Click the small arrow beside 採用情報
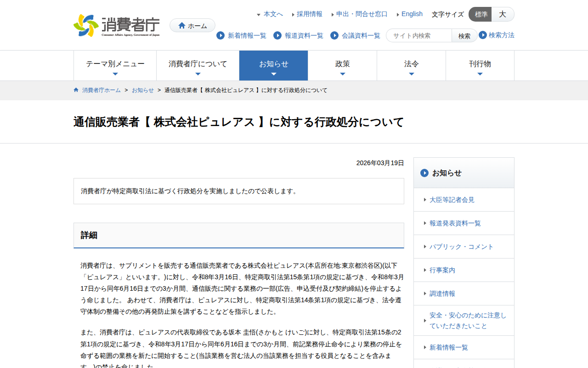The height and width of the screenshot is (368, 588). [293, 15]
